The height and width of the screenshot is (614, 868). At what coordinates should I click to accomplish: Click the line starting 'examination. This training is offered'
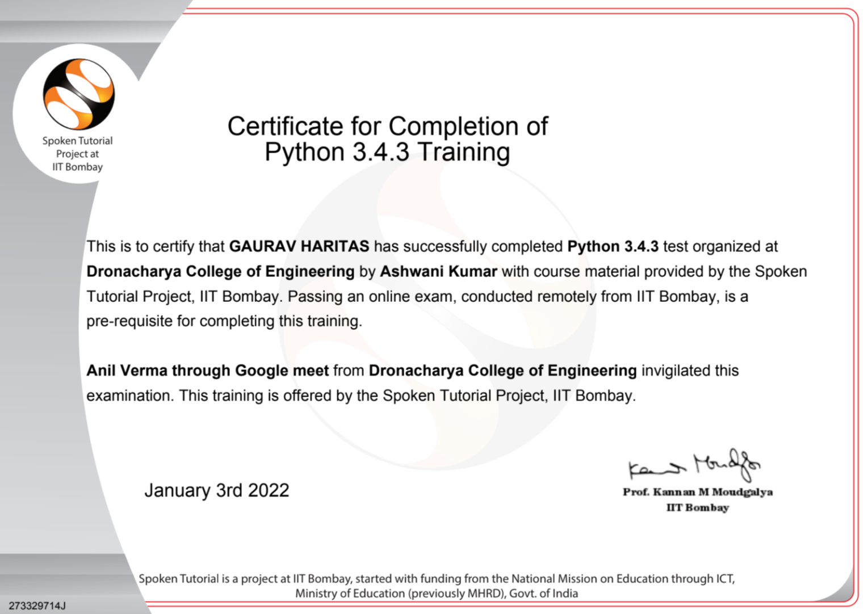[361, 396]
